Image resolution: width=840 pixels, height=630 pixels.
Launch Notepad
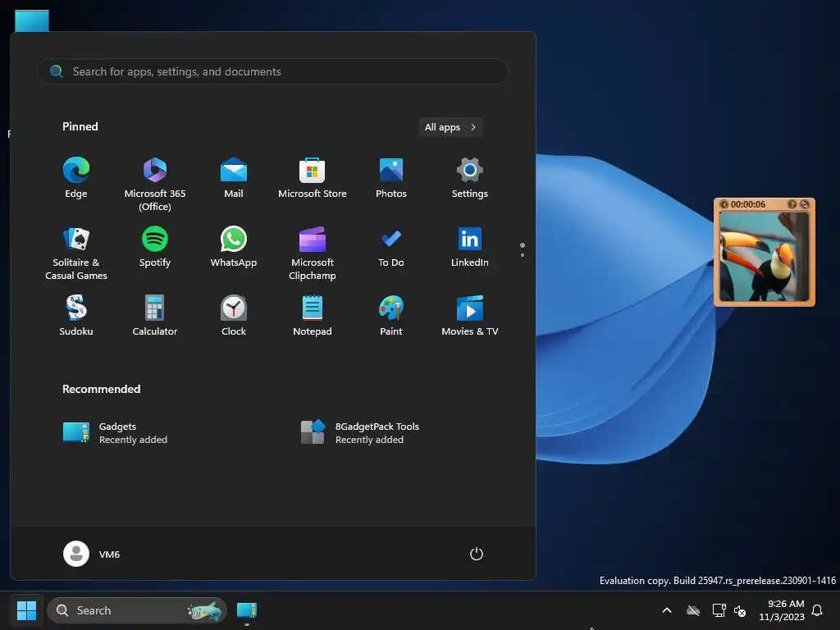[x=313, y=316]
